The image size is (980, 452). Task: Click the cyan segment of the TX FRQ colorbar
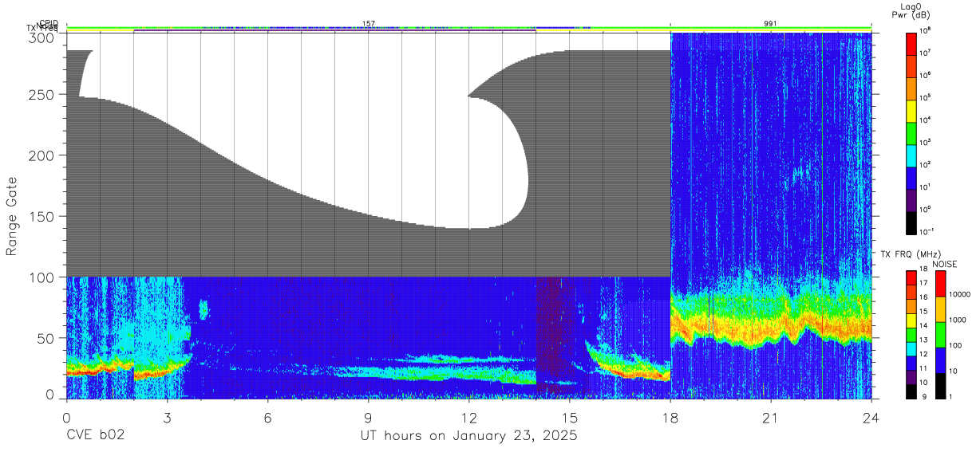point(912,348)
